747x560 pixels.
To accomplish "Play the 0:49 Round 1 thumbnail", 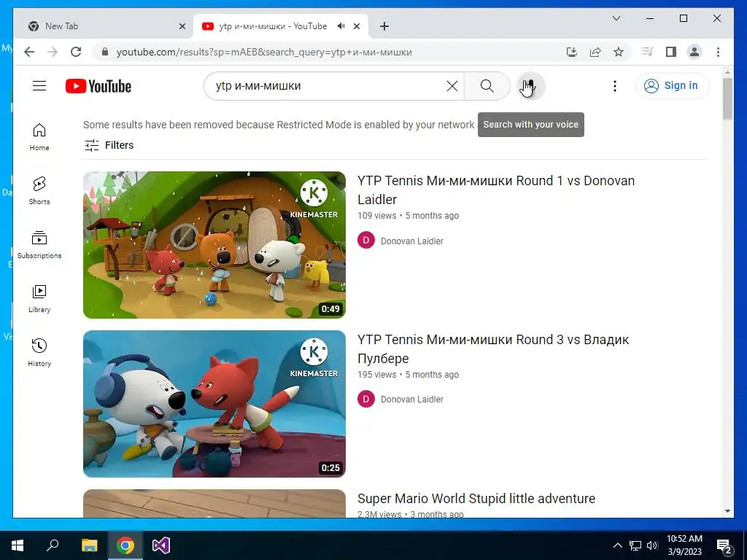I will (214, 245).
